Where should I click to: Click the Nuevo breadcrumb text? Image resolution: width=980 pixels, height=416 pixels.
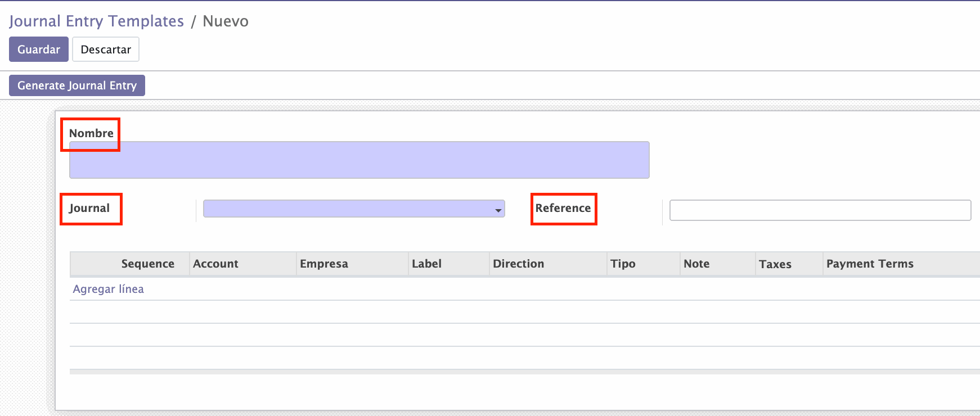pyautogui.click(x=226, y=21)
